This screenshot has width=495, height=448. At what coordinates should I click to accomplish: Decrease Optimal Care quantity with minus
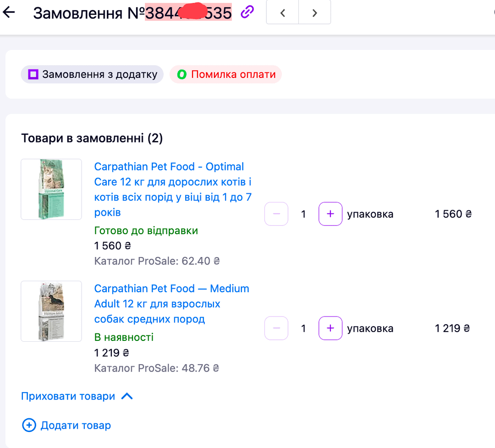pos(276,214)
